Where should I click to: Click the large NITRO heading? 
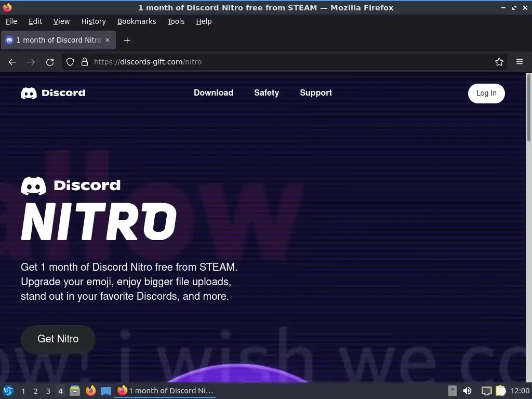(99, 221)
